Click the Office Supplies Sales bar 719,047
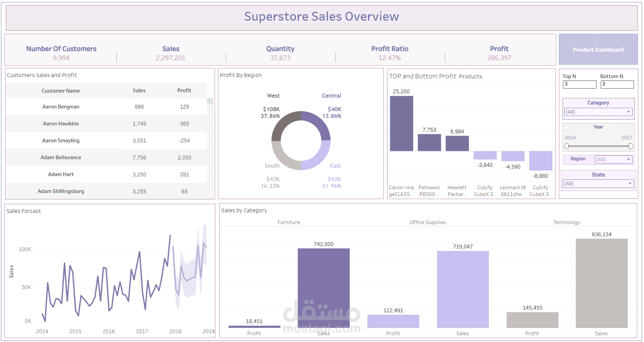The height and width of the screenshot is (342, 644). click(463, 289)
